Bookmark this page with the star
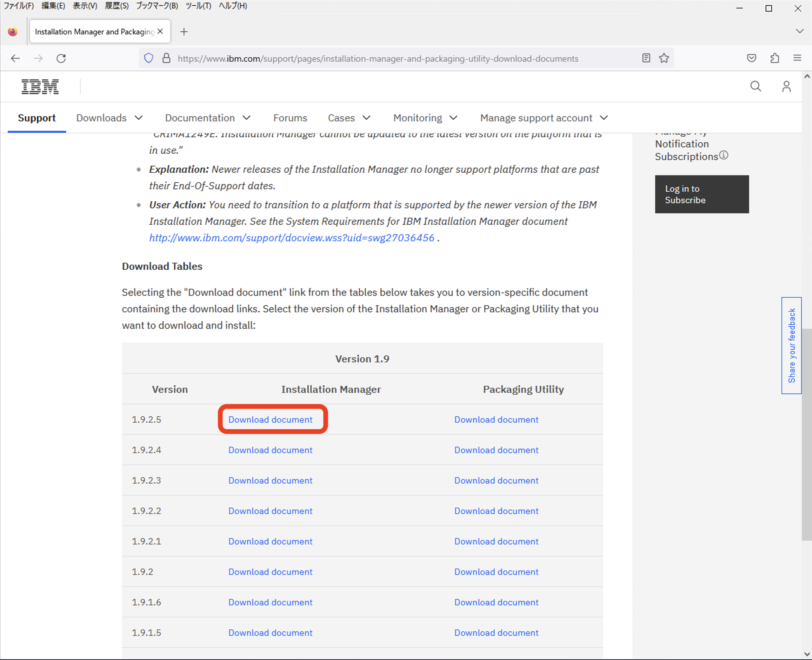The width and height of the screenshot is (812, 660). 664,58
